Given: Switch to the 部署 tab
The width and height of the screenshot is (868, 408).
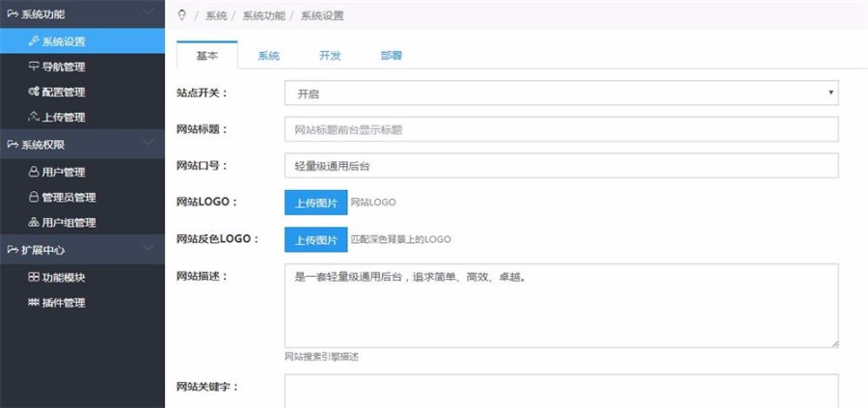Looking at the screenshot, I should (x=392, y=56).
